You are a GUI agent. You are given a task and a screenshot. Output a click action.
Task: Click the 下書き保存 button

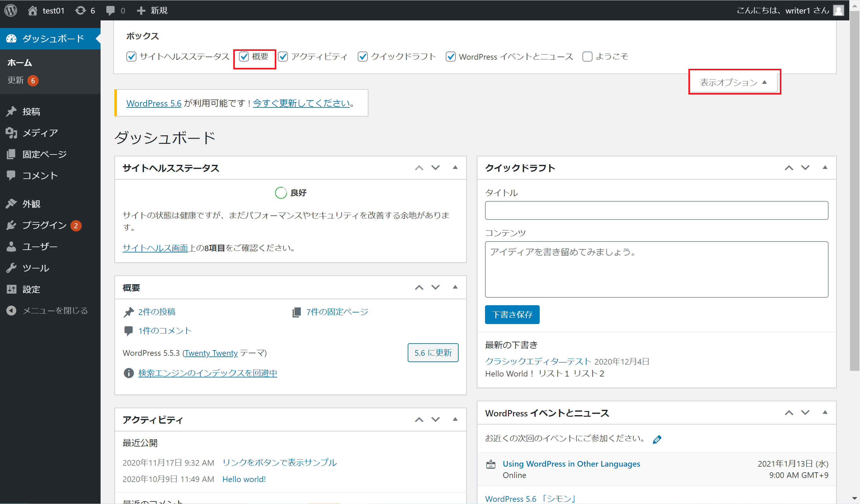click(x=512, y=314)
